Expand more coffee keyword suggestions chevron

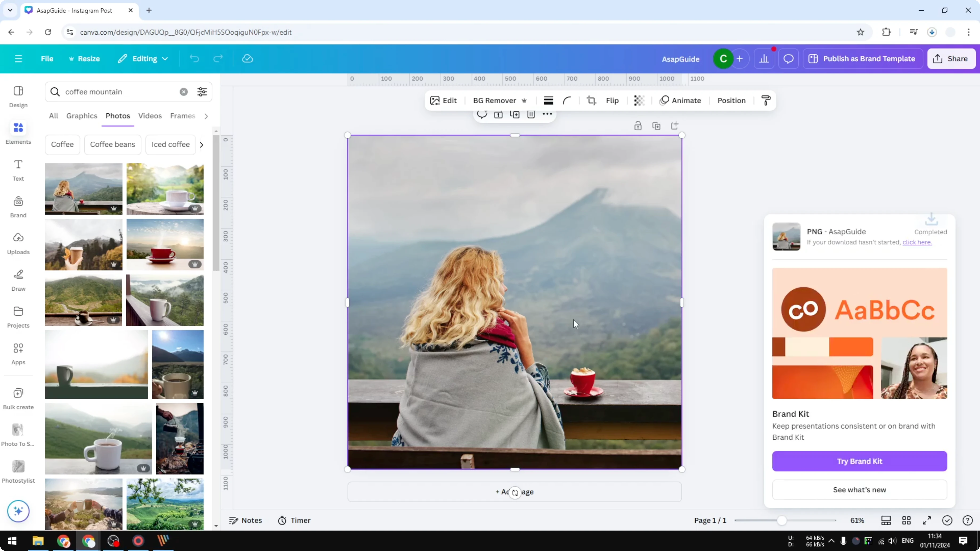tap(202, 145)
